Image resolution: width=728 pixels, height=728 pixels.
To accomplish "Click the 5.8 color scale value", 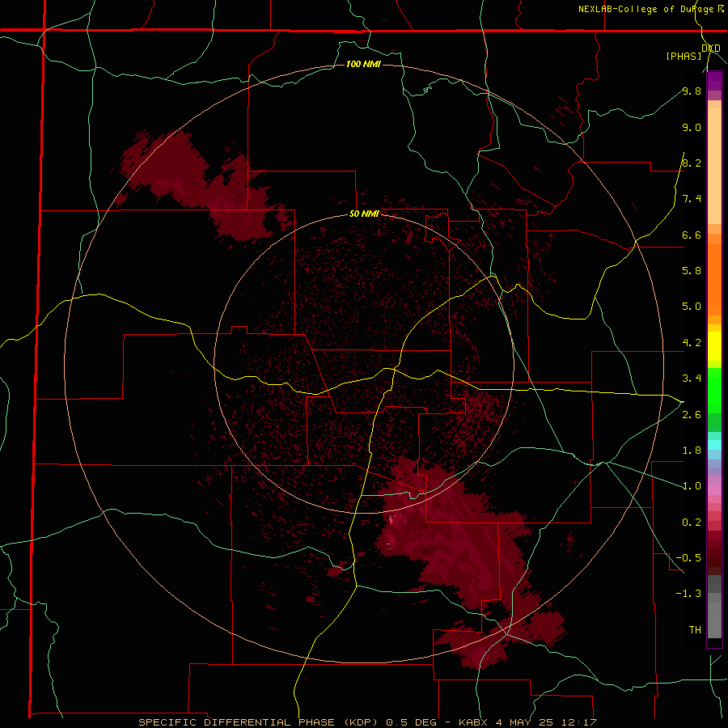I will tap(692, 271).
